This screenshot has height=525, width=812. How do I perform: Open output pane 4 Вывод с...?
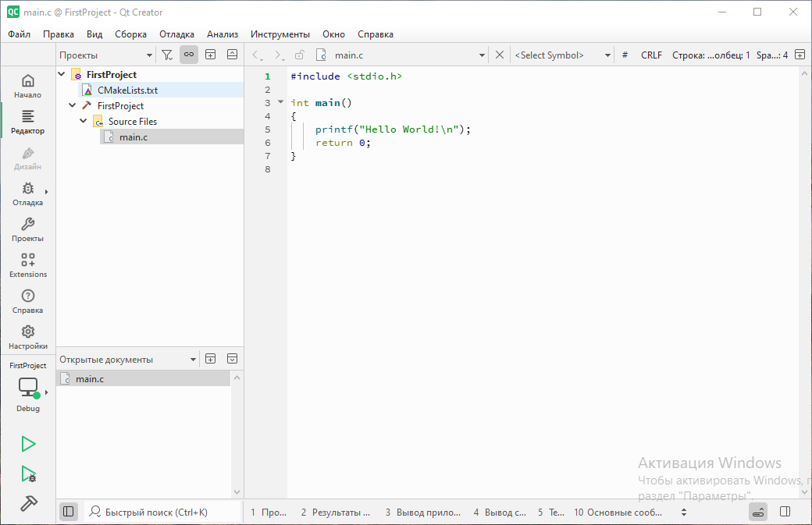pos(500,512)
